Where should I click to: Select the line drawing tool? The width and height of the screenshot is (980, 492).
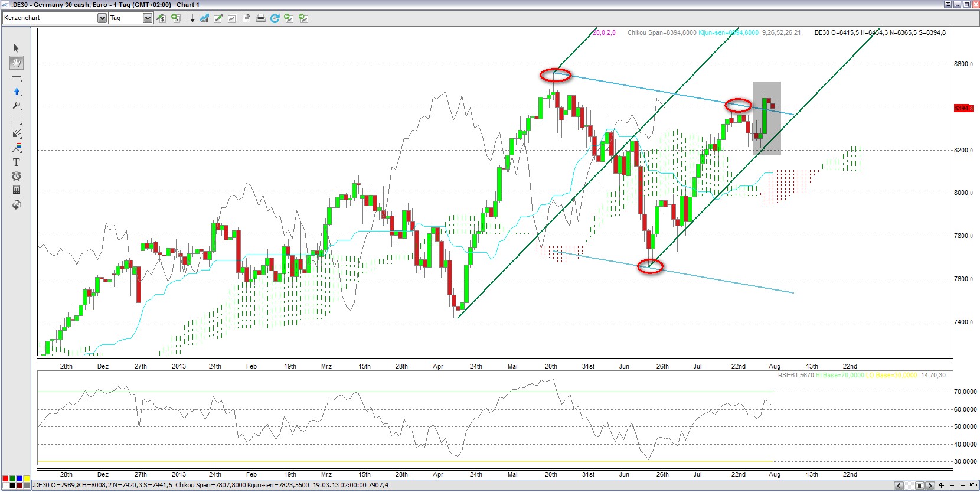pos(16,78)
